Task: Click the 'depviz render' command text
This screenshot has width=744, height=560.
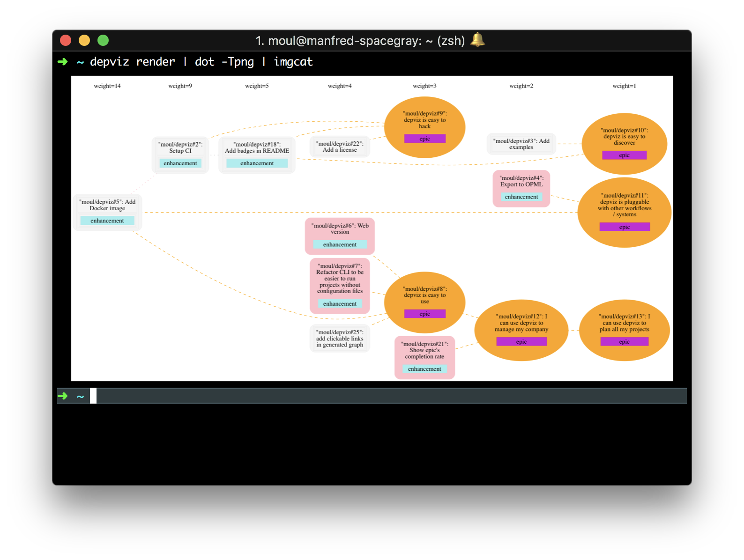Action: (133, 62)
